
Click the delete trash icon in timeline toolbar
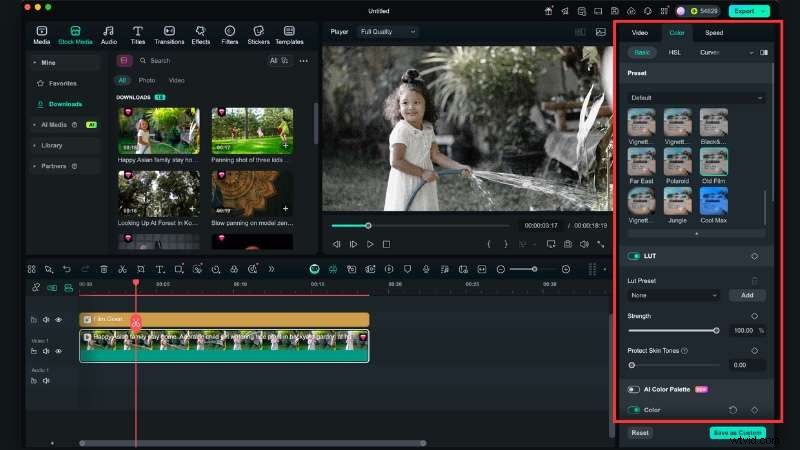[104, 269]
